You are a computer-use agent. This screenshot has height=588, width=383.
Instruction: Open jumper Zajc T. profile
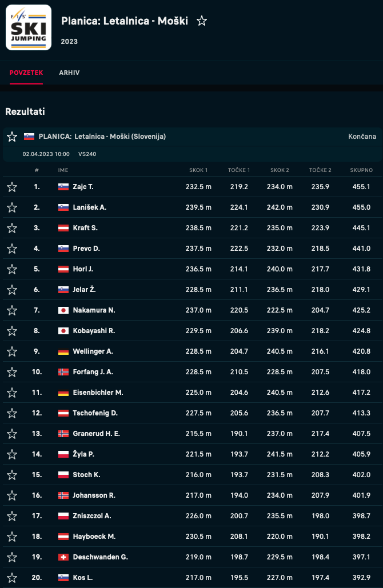click(x=83, y=187)
